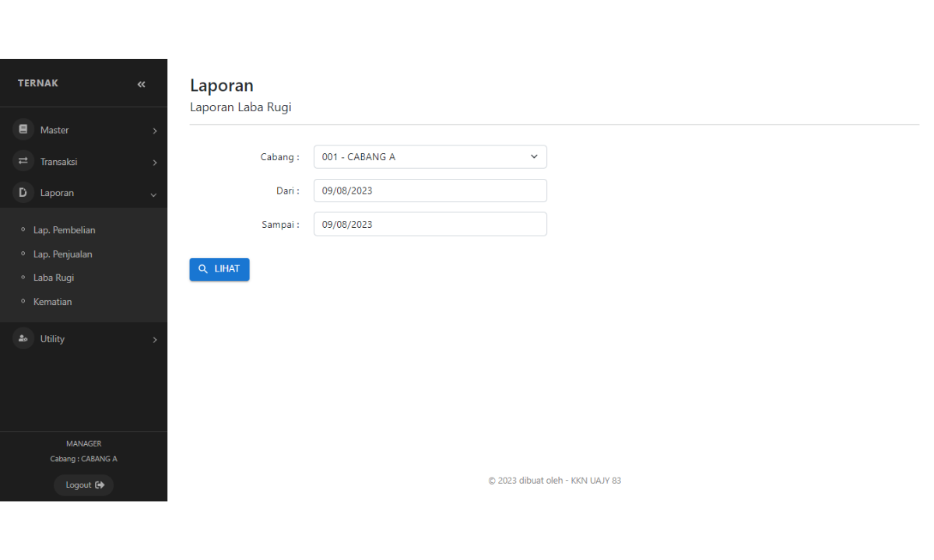Open Lap. Pembelian report

(x=64, y=230)
